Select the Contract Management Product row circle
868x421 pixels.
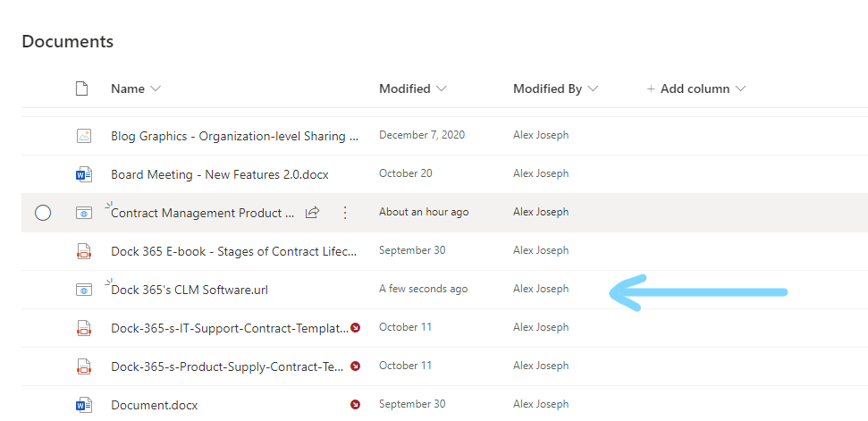[43, 213]
